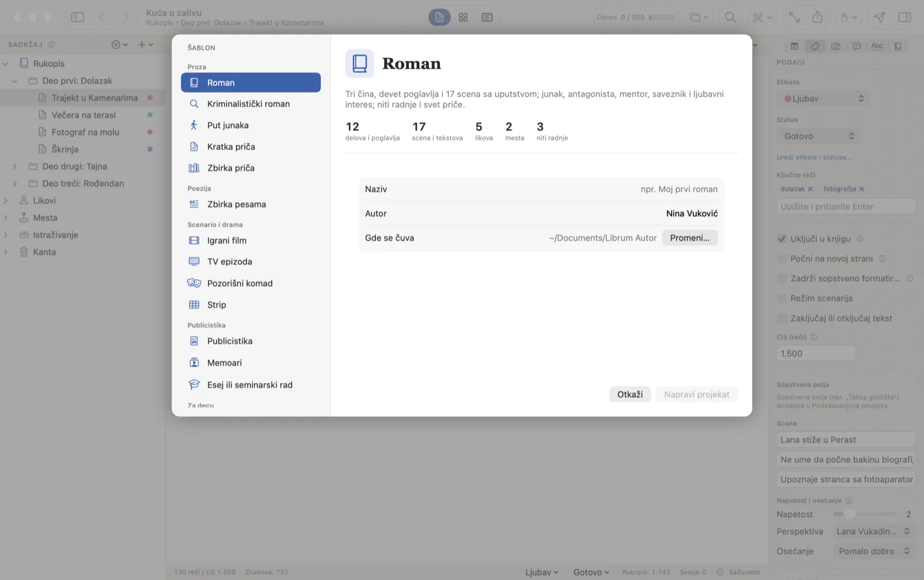Screen dimensions: 924x580
Task: Enable 'Počni na novoj strani' checkbox
Action: (782, 259)
